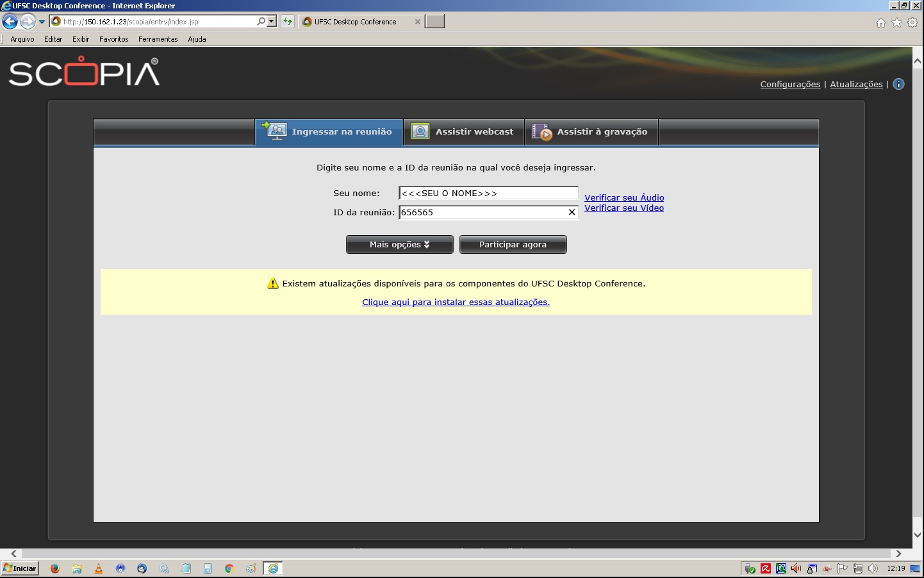Open the Configurações link
924x578 pixels.
click(x=790, y=84)
